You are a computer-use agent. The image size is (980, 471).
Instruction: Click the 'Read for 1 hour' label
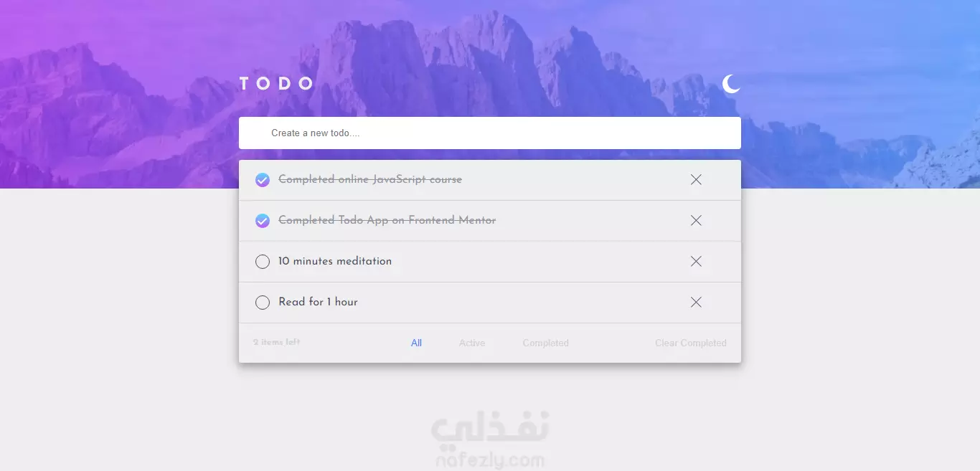[x=318, y=302]
